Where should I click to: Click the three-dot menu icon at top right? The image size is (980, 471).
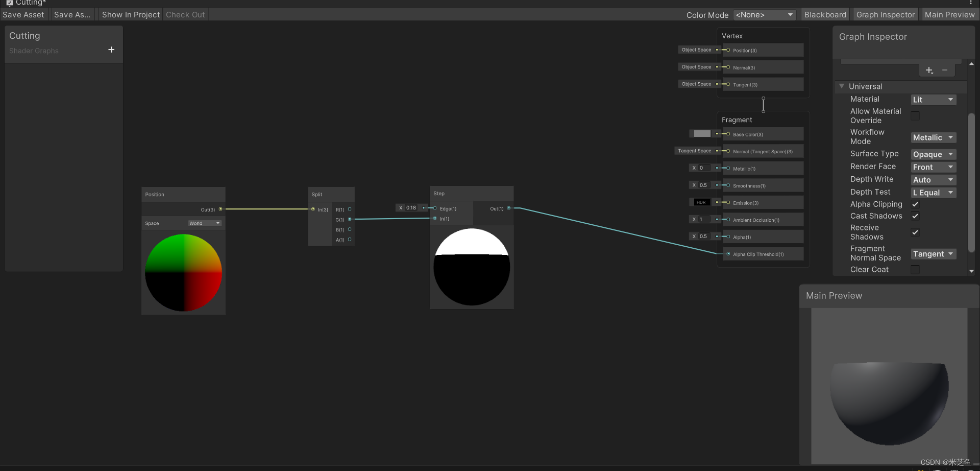tap(971, 3)
